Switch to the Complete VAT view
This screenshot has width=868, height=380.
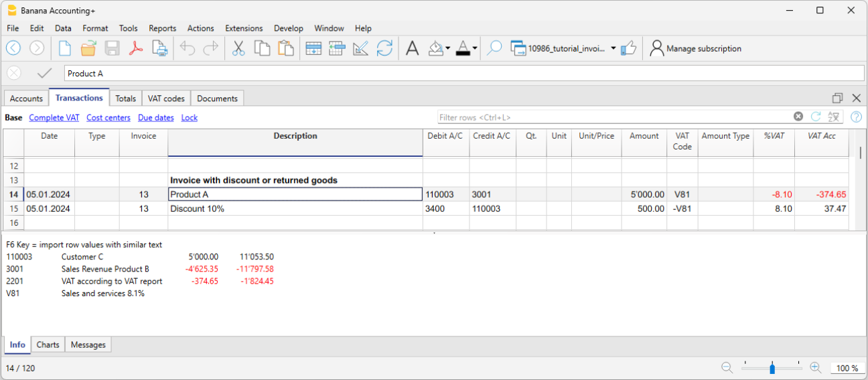pos(54,117)
